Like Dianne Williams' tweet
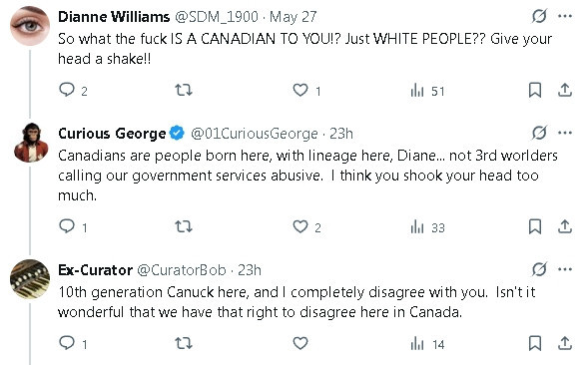588x365 pixels. tap(300, 90)
